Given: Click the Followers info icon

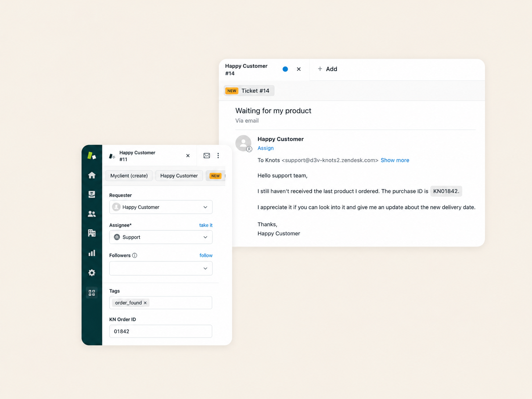Looking at the screenshot, I should (135, 255).
